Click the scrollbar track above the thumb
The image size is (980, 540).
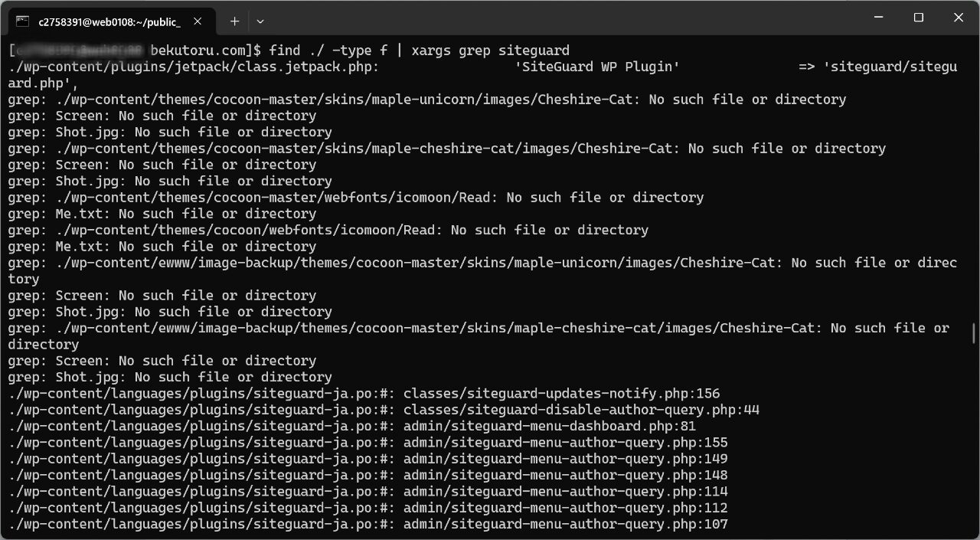[x=974, y=180]
